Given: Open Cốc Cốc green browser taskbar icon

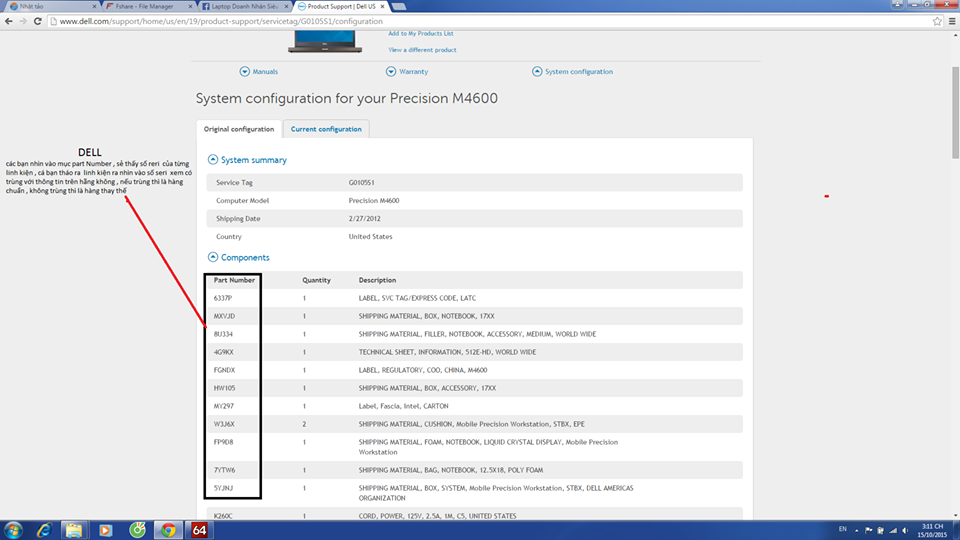Looking at the screenshot, I should [x=137, y=530].
